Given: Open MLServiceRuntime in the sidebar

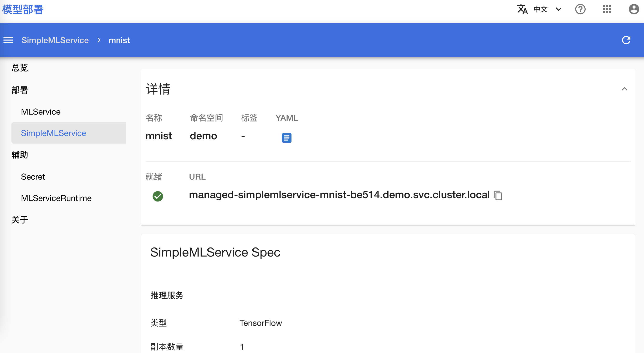Looking at the screenshot, I should [x=56, y=198].
